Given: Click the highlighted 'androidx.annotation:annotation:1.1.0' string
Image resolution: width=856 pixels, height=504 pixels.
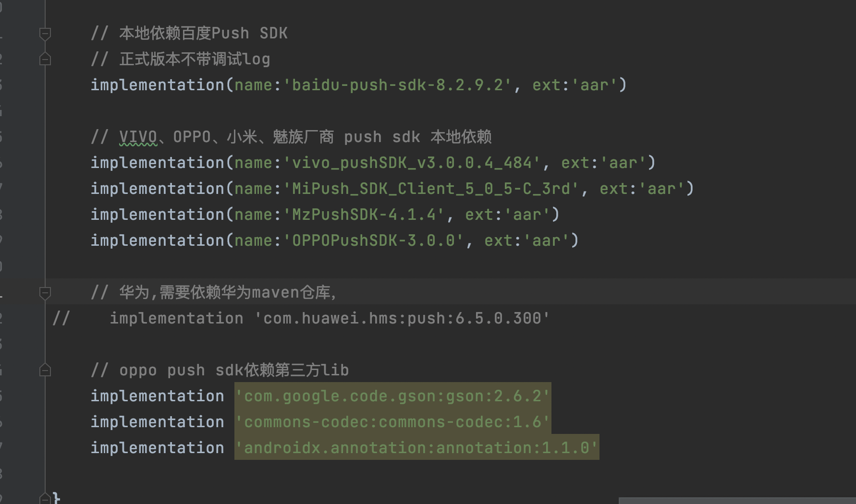Looking at the screenshot, I should 416,447.
